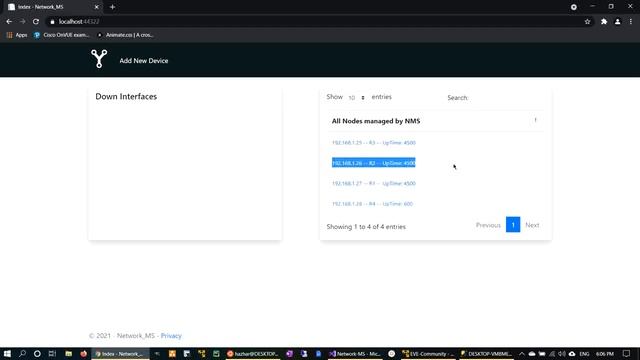
Task: Switch ENG input language indicator
Action: [x=584, y=353]
